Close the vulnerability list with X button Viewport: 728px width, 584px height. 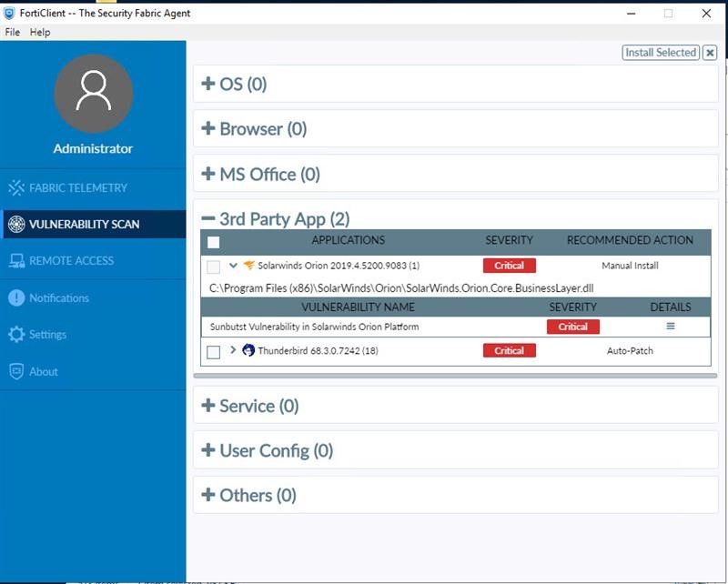[710, 53]
